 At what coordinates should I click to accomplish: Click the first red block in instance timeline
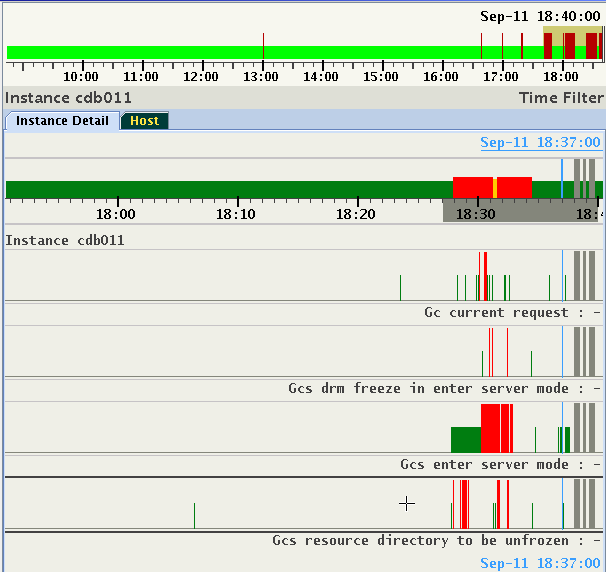473,187
